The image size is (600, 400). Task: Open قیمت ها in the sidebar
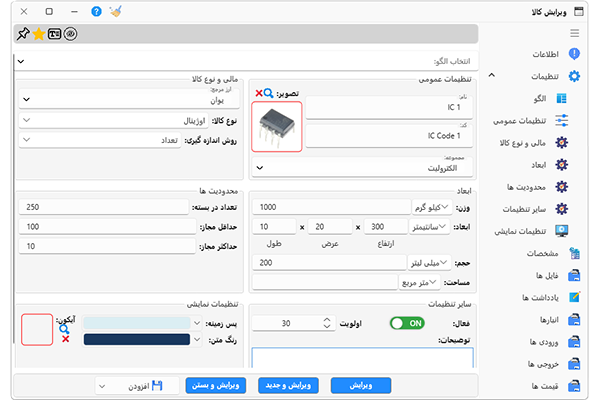click(x=545, y=386)
